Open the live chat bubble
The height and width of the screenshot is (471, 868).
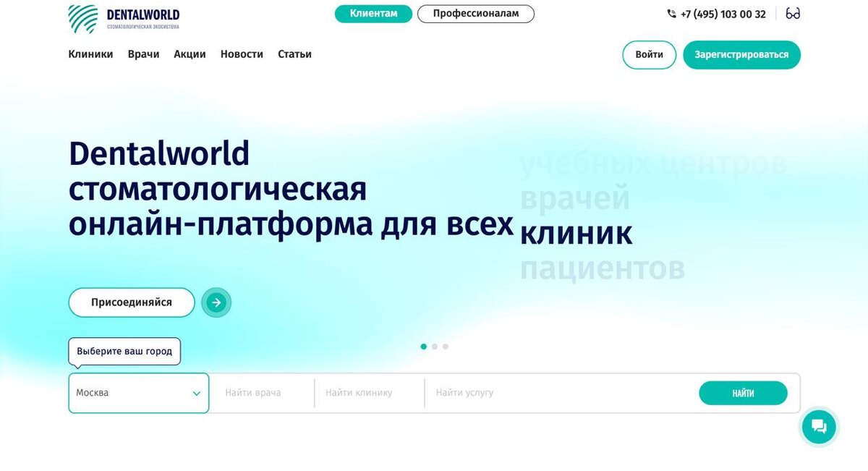[x=819, y=425]
